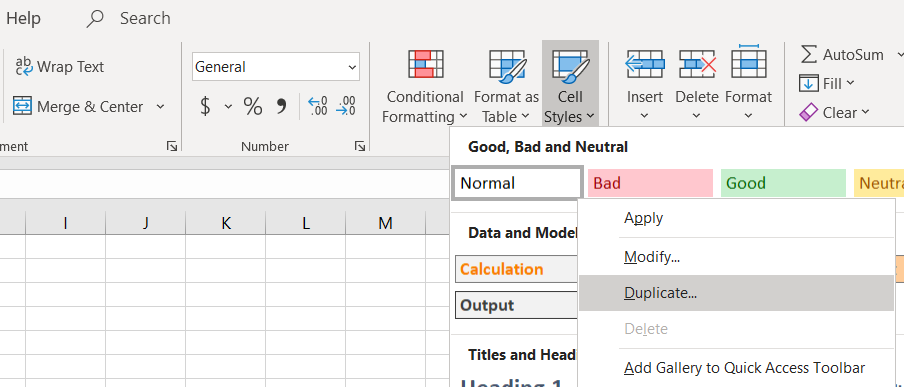Image resolution: width=904 pixels, height=387 pixels.
Task: Select the Bad cell style swatch
Action: [650, 183]
